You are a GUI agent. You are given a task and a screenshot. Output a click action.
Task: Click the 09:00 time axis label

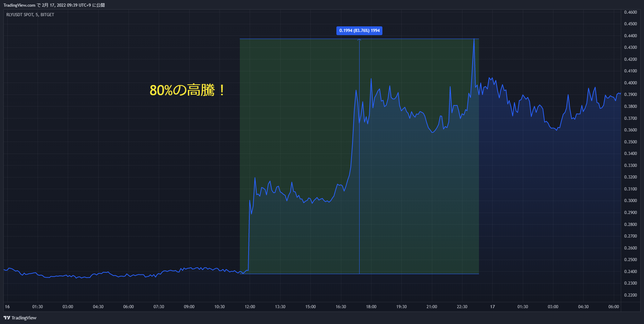pyautogui.click(x=189, y=307)
